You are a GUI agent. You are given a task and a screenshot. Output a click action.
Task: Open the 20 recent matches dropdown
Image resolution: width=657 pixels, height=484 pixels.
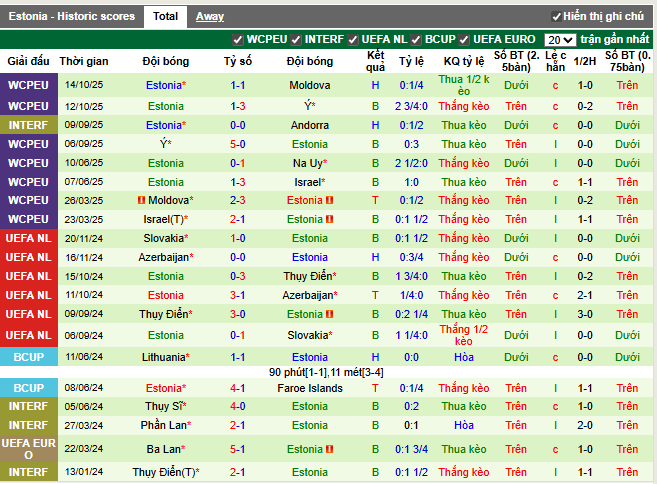[560, 40]
